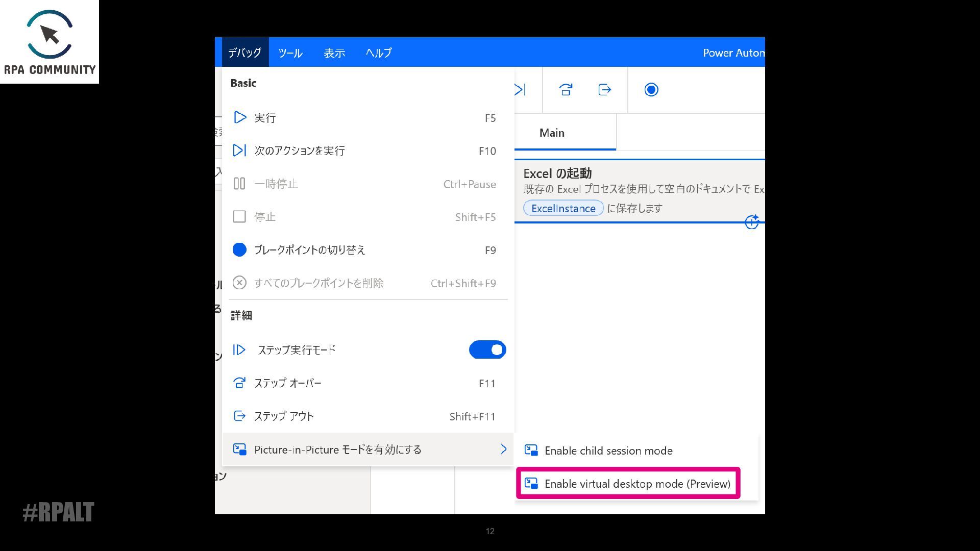The width and height of the screenshot is (980, 551).
Task: Click the Run next action toolbar icon
Action: point(520,90)
